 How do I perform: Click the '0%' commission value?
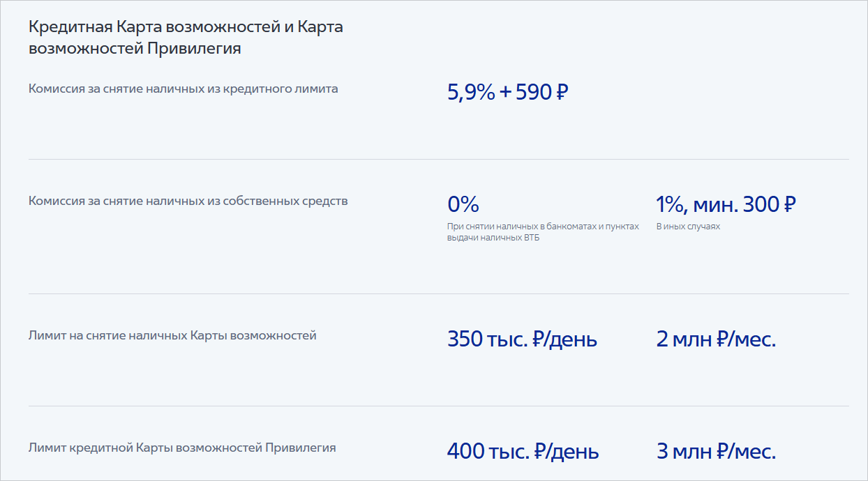click(463, 204)
